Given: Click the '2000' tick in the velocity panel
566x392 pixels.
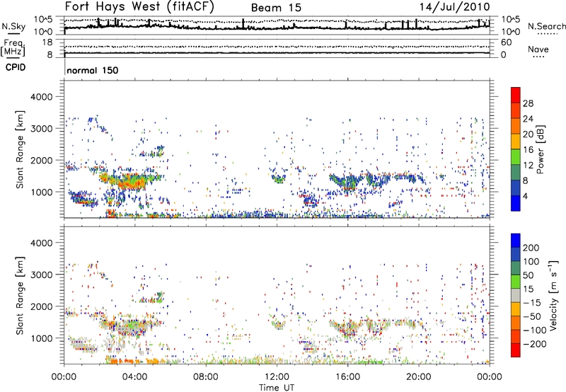Looking at the screenshot, I should (42, 306).
